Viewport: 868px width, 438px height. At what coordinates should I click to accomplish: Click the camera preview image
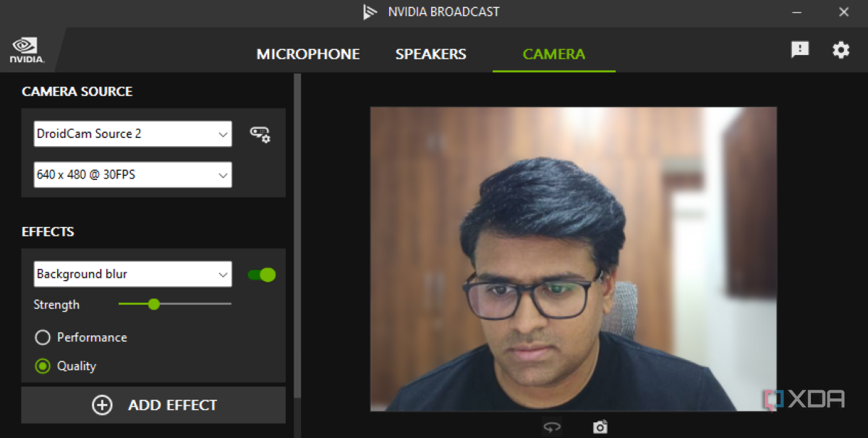[574, 259]
